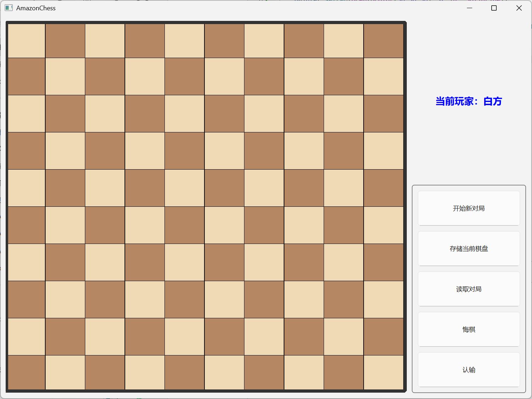
Task: Click the 当前玩家: 白方 current player label
Action: 468,101
